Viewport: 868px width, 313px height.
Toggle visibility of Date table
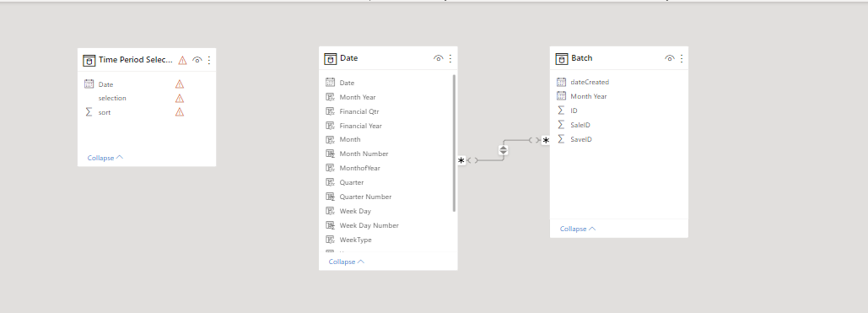click(x=439, y=58)
